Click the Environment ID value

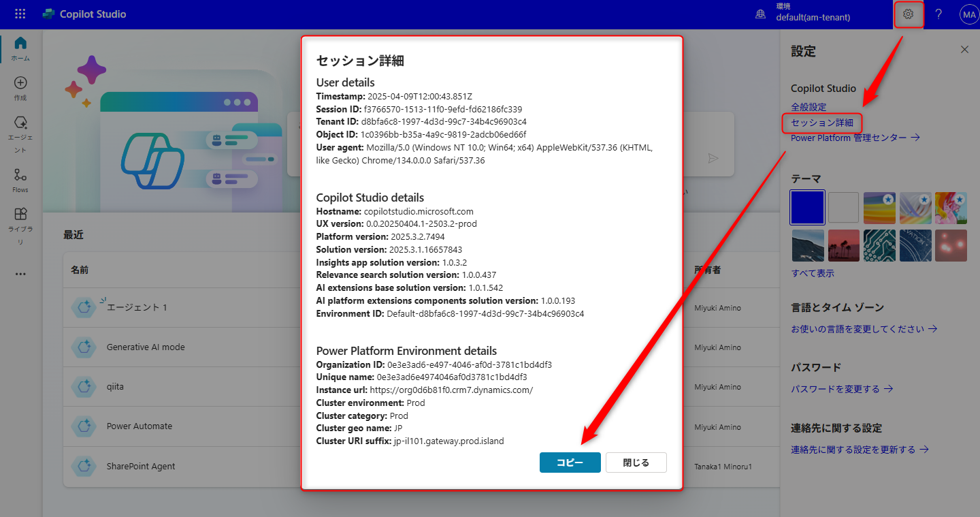485,314
